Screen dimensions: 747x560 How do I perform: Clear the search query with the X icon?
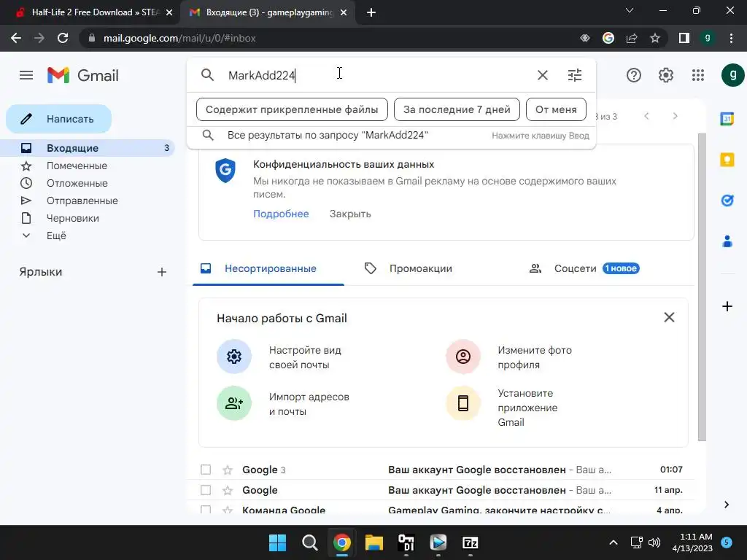[x=542, y=75]
